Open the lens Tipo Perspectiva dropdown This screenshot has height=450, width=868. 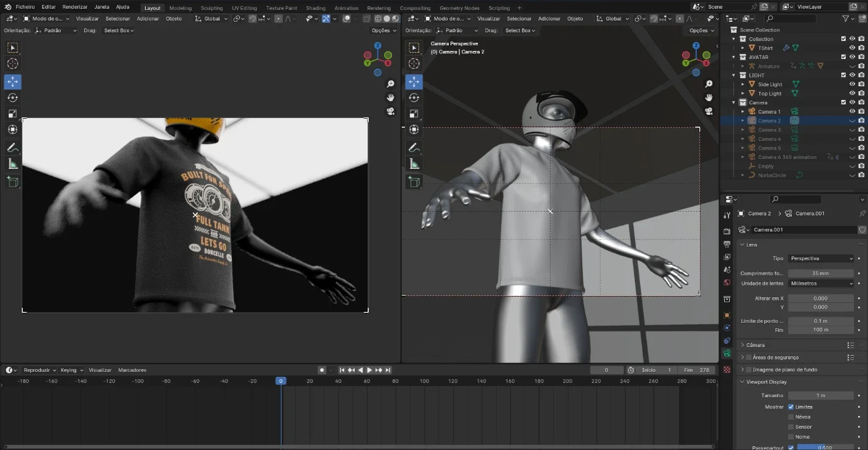point(821,258)
